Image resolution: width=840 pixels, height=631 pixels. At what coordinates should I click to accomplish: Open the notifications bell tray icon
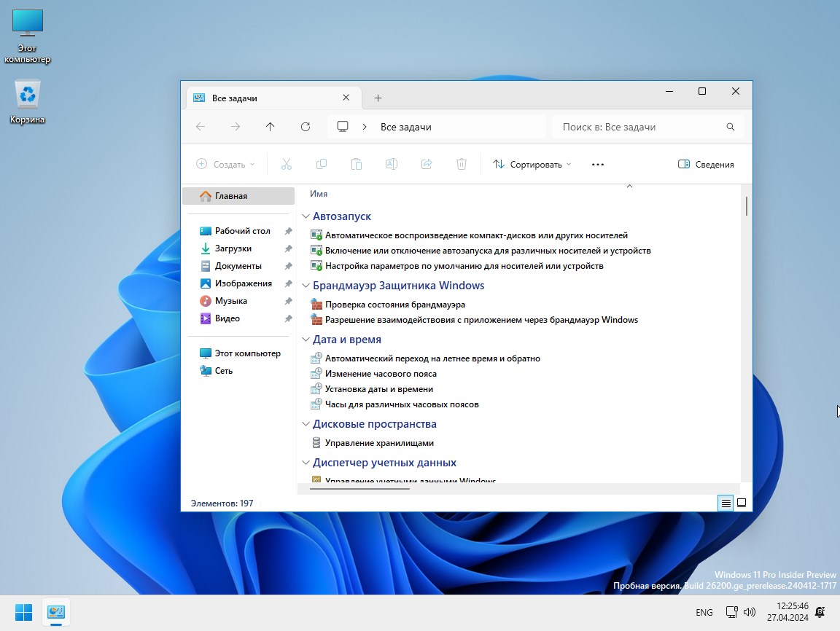tap(820, 612)
